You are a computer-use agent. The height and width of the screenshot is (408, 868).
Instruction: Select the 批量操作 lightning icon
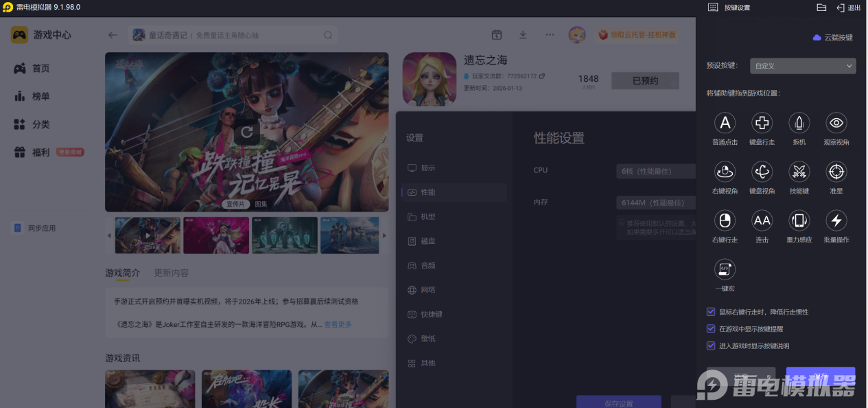pos(836,220)
